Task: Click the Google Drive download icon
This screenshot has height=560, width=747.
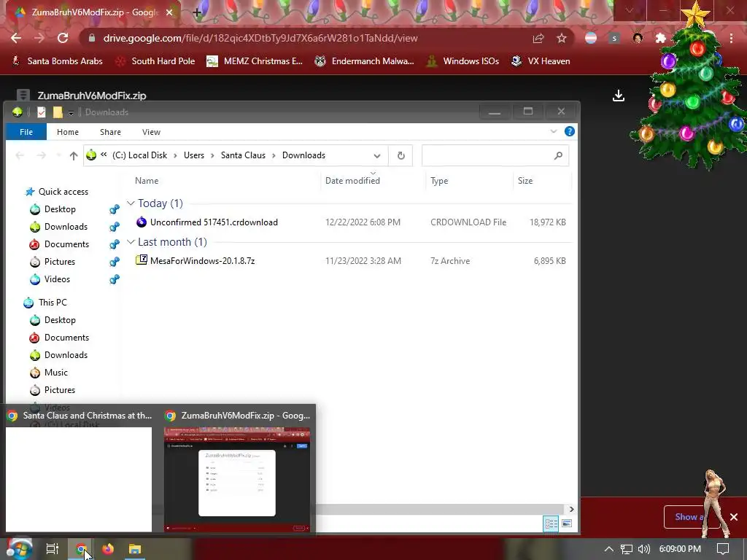Action: [x=619, y=96]
